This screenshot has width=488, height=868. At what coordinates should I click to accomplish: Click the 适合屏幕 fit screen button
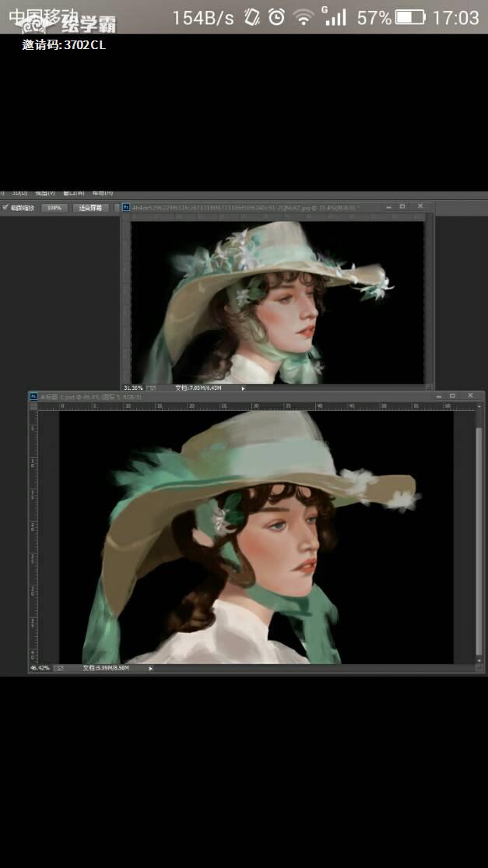point(91,208)
